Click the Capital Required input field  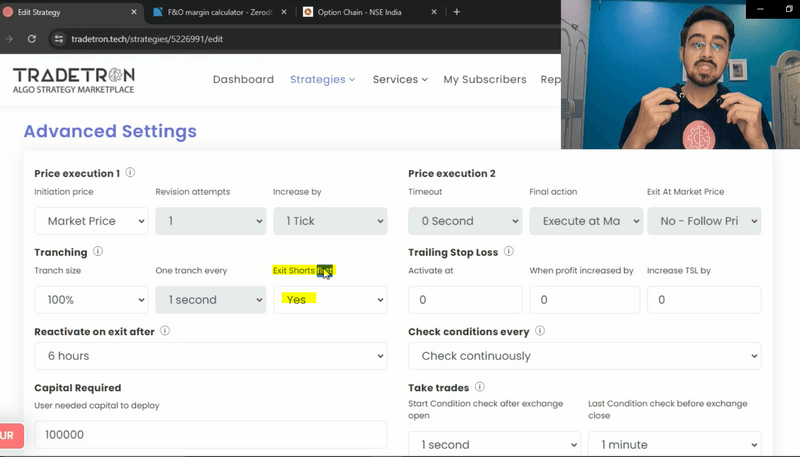tap(210, 435)
